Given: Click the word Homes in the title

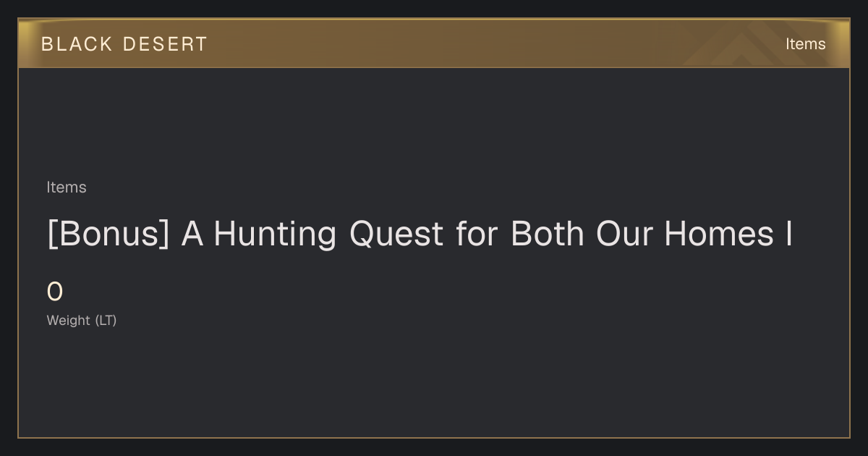Looking at the screenshot, I should (x=719, y=235).
